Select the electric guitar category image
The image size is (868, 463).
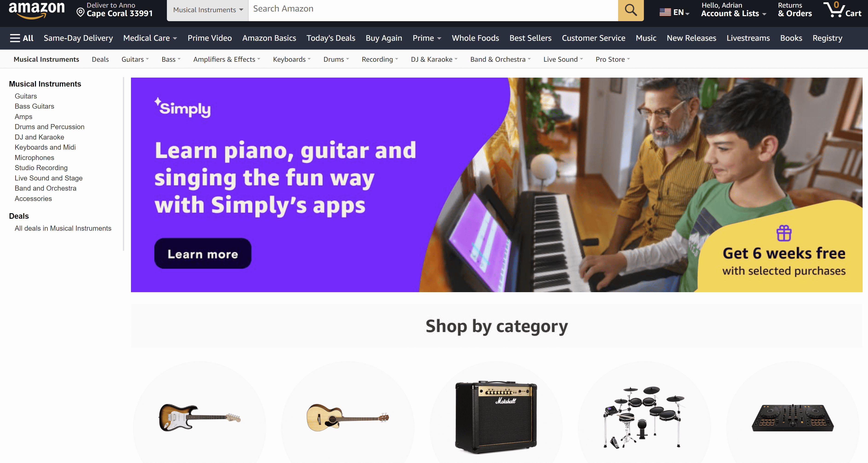click(x=200, y=417)
